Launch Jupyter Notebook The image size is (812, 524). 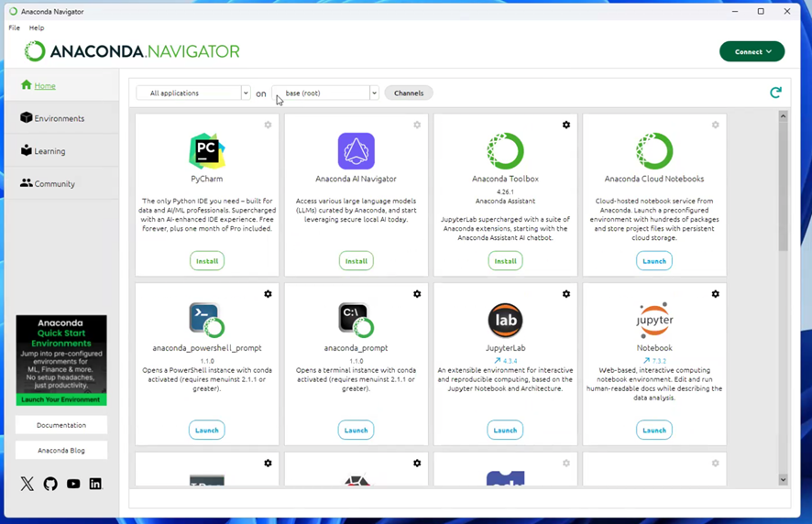(x=654, y=430)
